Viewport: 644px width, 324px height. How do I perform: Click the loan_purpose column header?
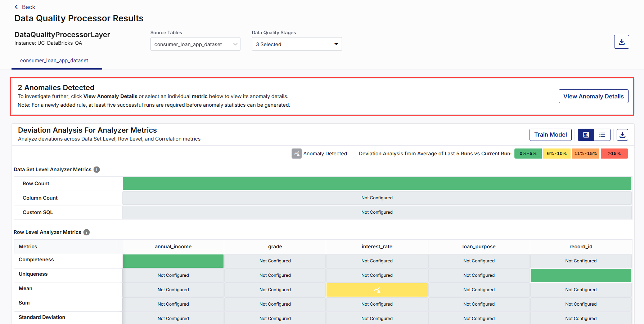(479, 247)
